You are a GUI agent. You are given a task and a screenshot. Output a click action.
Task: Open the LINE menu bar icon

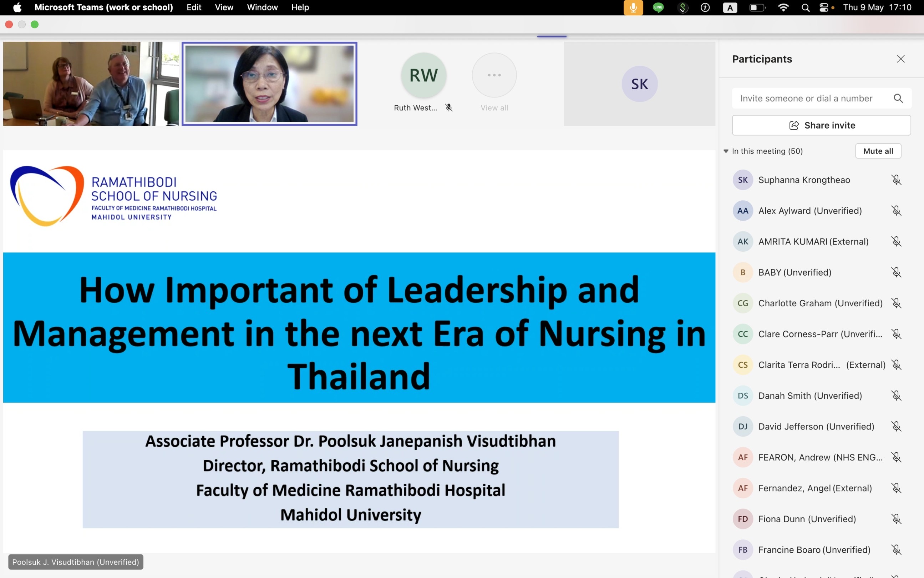[658, 7]
